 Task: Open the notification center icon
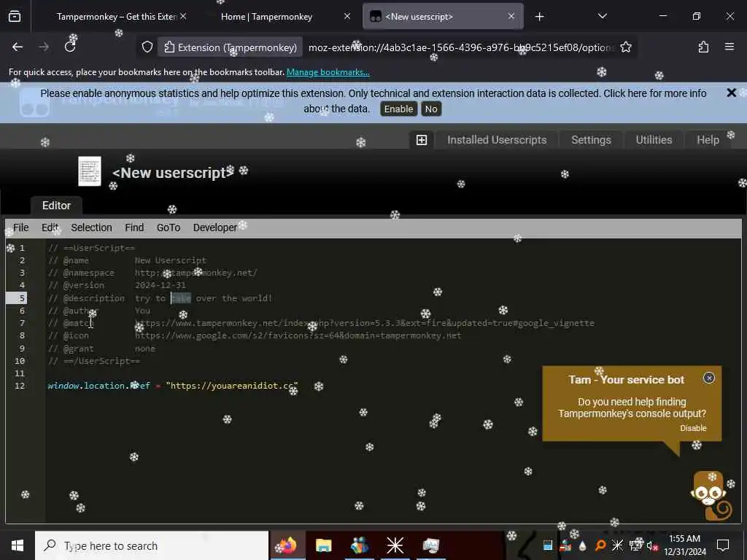pyautogui.click(x=723, y=545)
